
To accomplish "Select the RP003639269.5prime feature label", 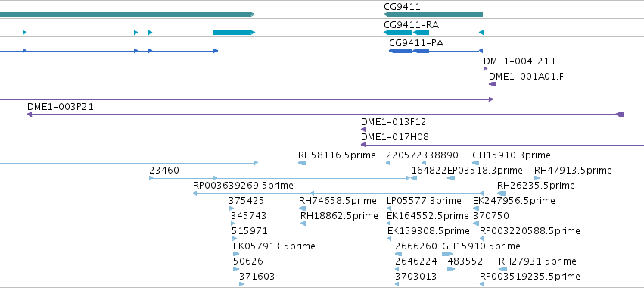I will click(243, 186).
